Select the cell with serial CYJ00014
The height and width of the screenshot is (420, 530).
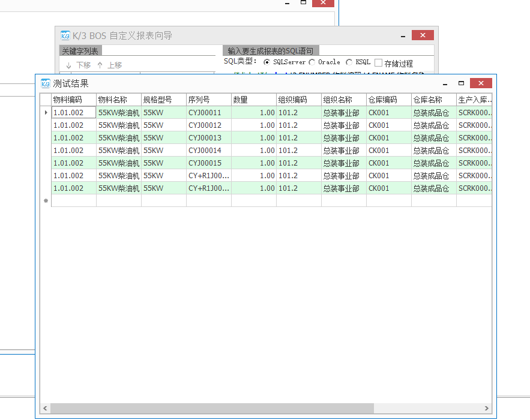pos(208,151)
